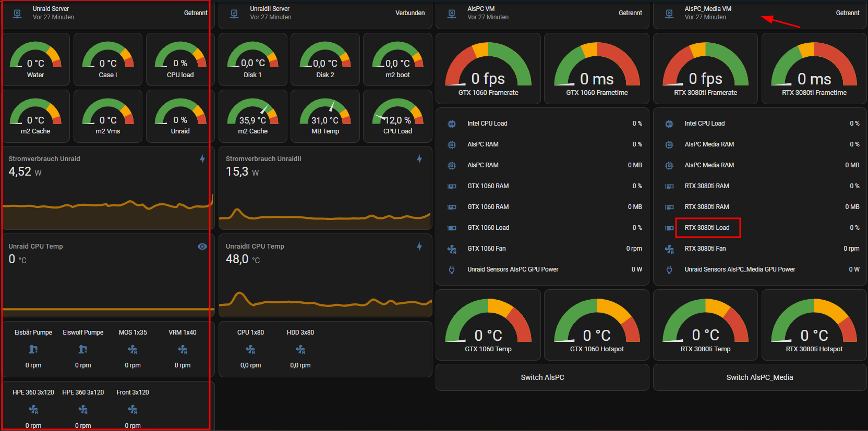The width and height of the screenshot is (868, 431).
Task: Select Unraid Sensors AlsPC GPU Power row
Action: [x=542, y=269]
